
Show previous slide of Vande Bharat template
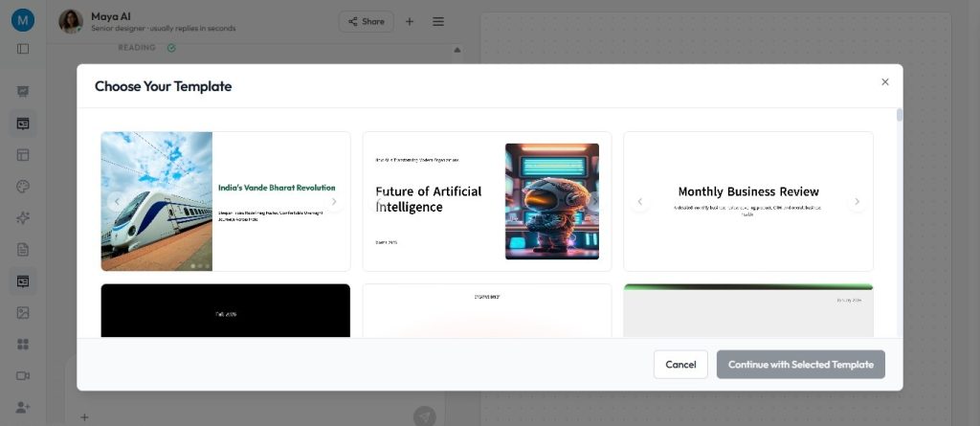(117, 201)
